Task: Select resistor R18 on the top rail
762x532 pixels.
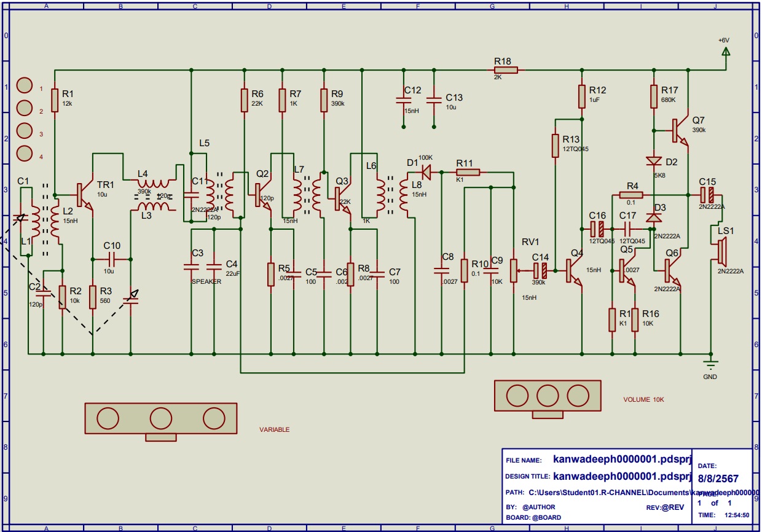Action: (506, 70)
